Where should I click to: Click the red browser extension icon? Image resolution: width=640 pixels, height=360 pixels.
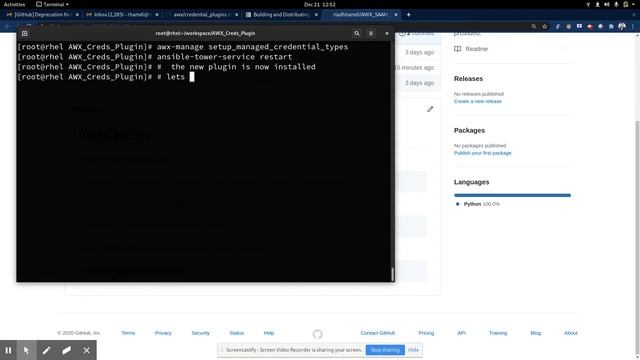[590, 27]
